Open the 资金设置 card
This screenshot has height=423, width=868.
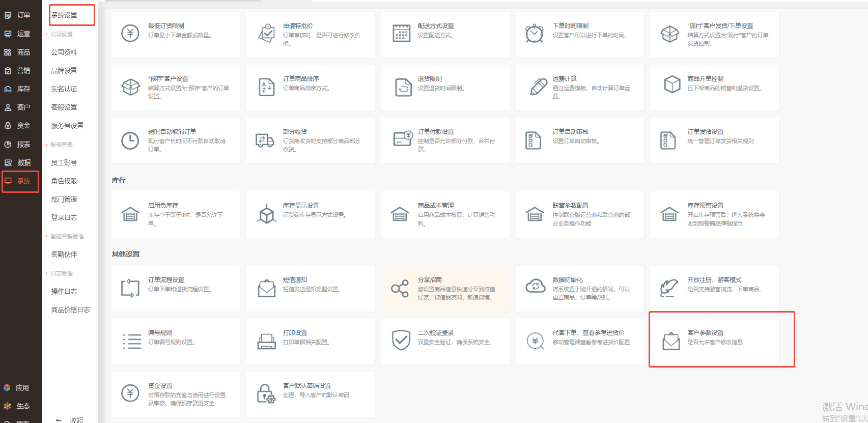[176, 394]
